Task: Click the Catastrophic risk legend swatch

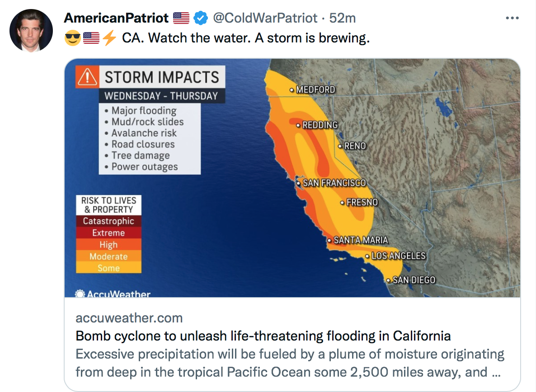Action: (x=108, y=221)
